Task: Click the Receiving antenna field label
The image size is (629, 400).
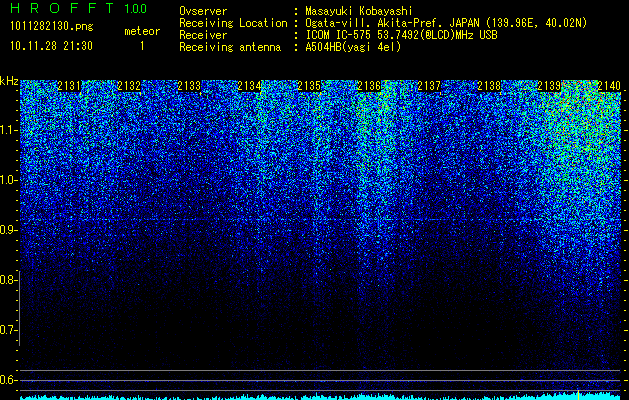Action: (x=230, y=47)
